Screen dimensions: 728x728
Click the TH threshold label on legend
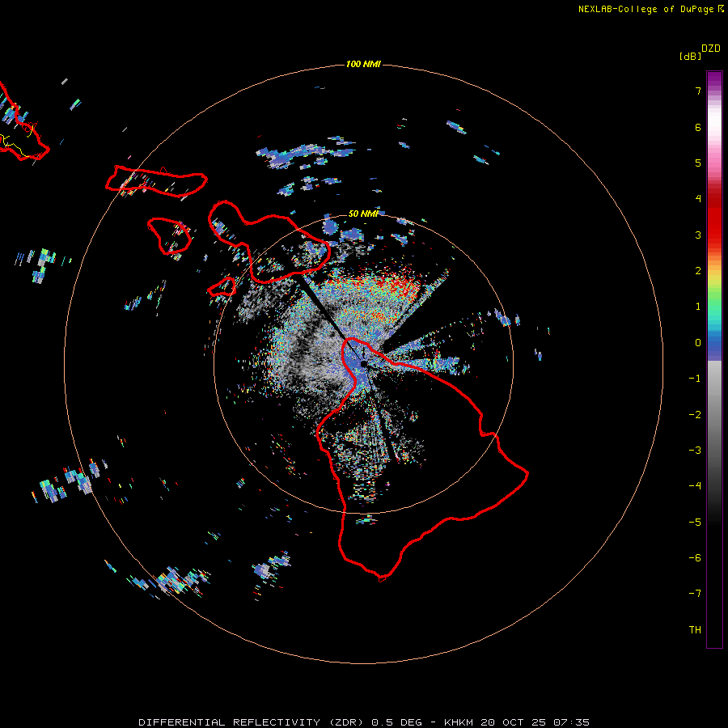(695, 630)
